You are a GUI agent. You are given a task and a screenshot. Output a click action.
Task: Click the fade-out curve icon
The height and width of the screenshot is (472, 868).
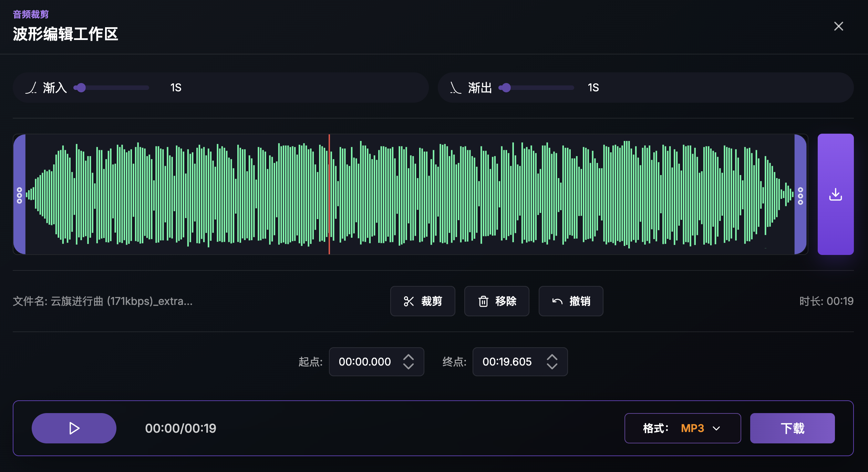click(455, 88)
